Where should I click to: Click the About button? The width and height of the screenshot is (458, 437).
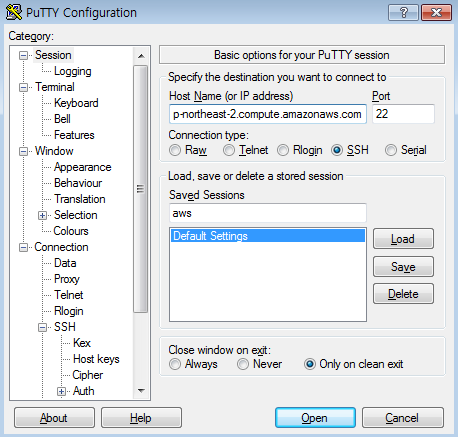click(x=54, y=418)
